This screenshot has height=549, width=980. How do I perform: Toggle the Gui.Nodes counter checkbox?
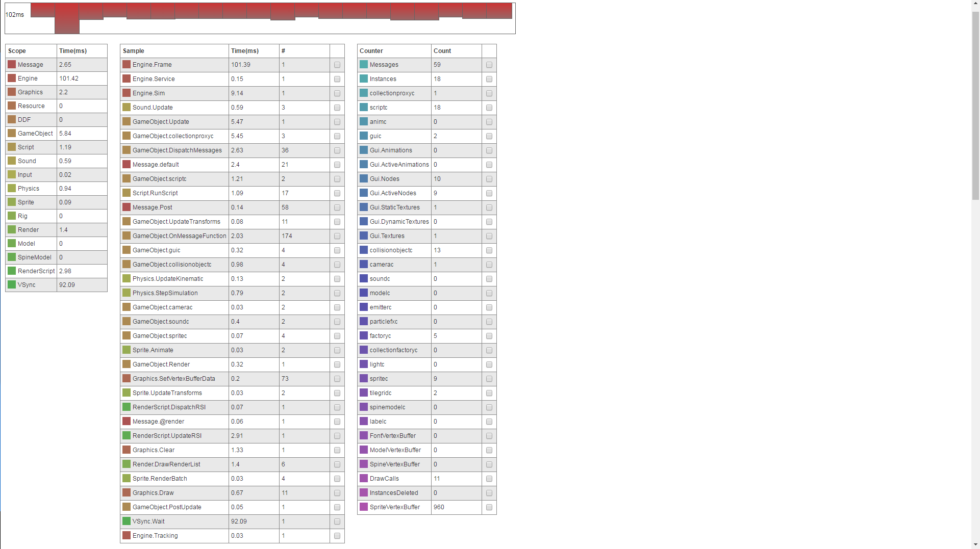(489, 179)
